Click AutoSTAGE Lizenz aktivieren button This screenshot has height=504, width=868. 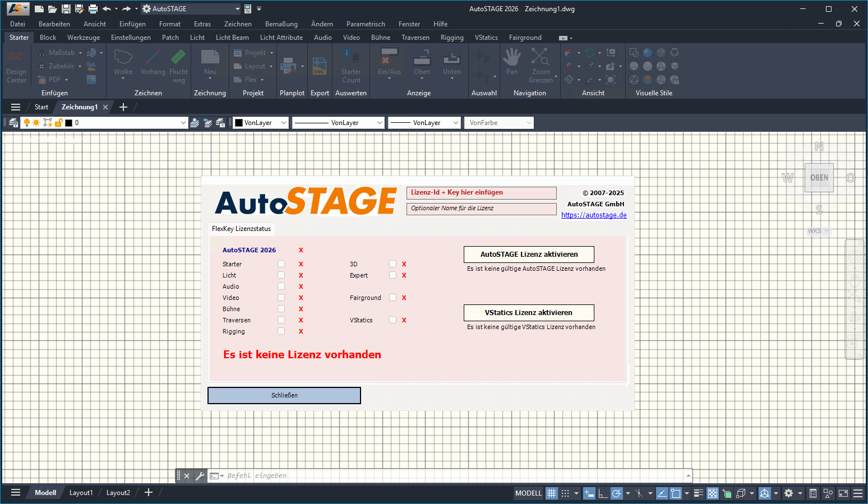(x=529, y=255)
